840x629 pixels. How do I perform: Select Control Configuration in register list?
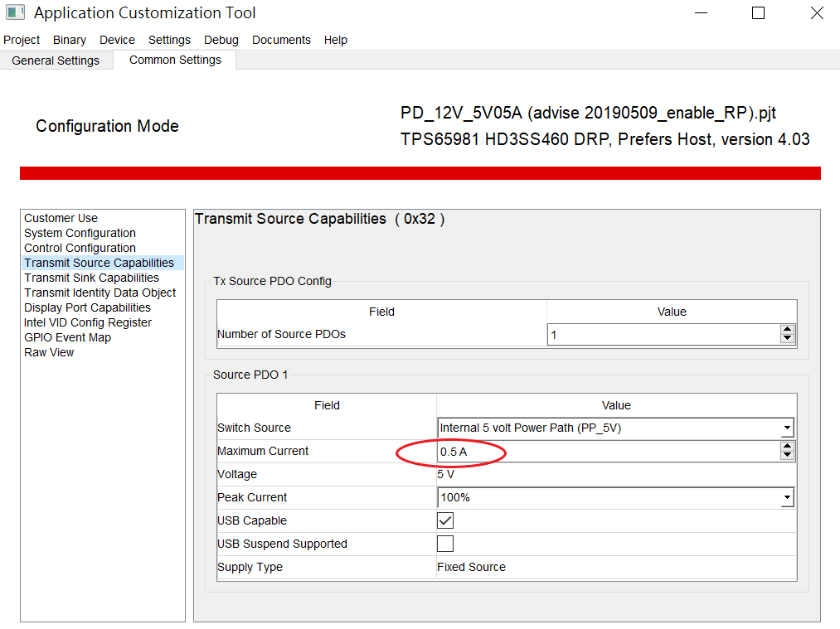pyautogui.click(x=80, y=248)
